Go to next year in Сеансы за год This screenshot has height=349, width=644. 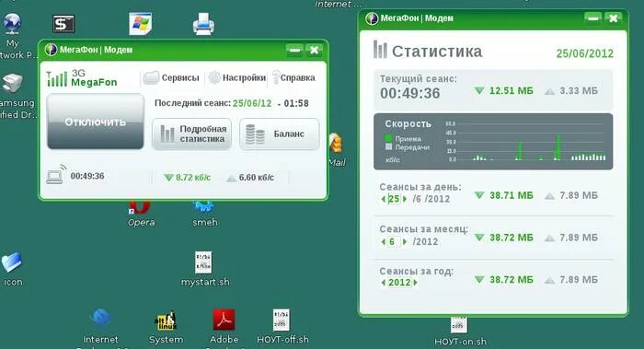click(x=415, y=283)
